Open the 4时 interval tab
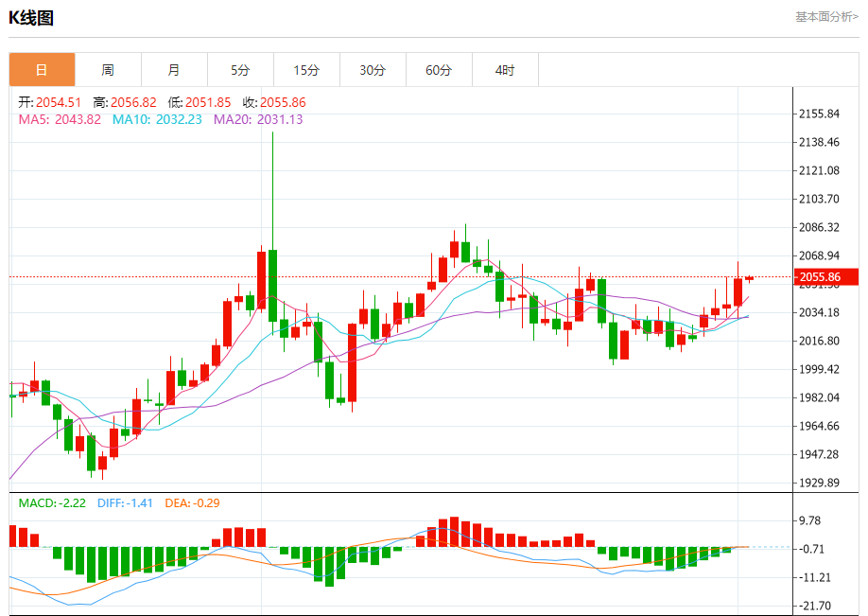The width and height of the screenshot is (868, 616). [x=505, y=70]
